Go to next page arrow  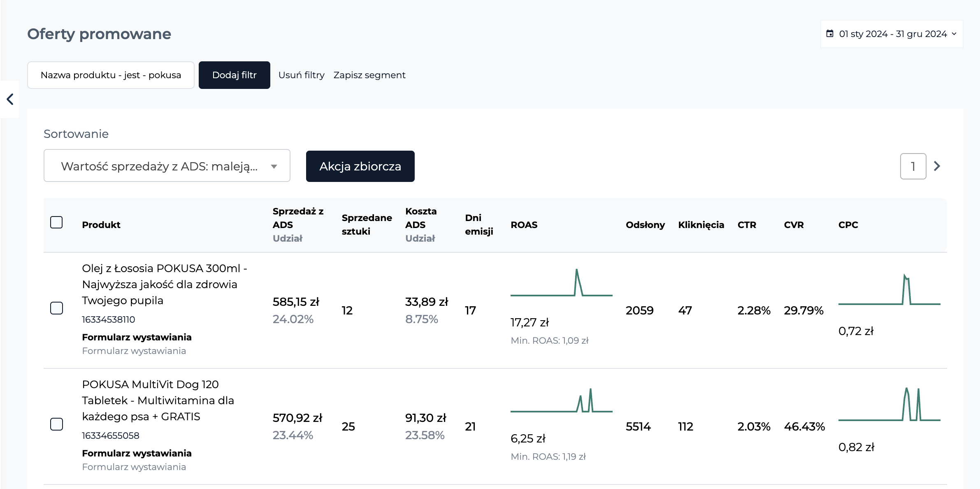coord(937,166)
